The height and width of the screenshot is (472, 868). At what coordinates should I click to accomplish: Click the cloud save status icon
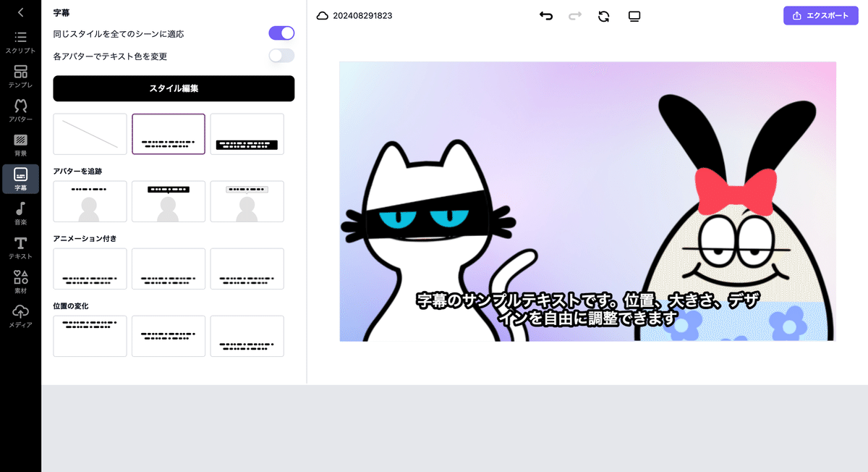(x=323, y=15)
